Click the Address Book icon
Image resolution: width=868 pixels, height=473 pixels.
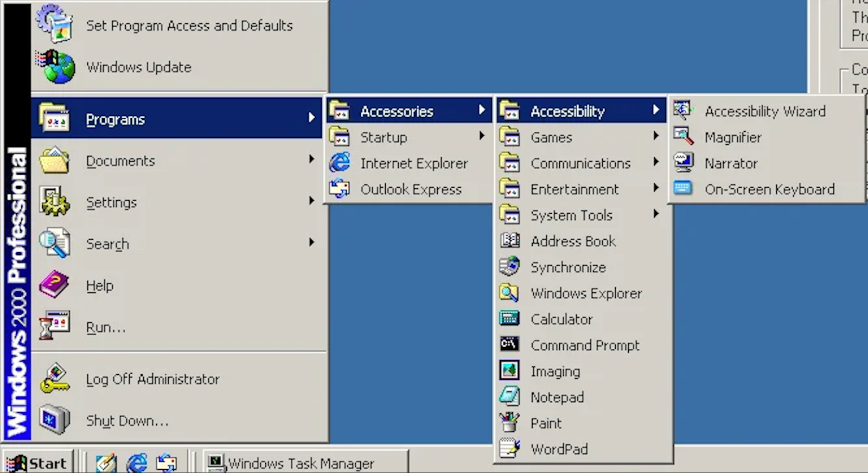coord(509,240)
